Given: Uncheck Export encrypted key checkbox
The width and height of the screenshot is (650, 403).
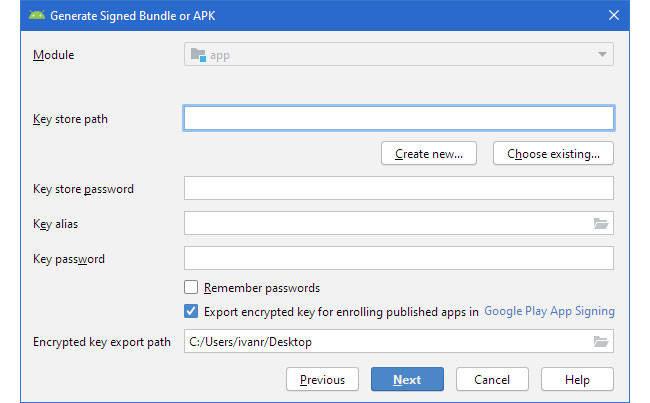Looking at the screenshot, I should click(x=191, y=311).
